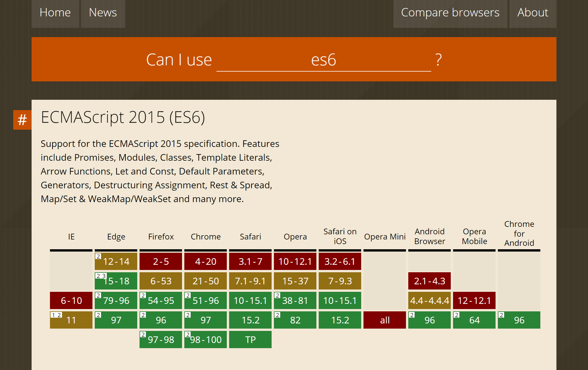Screen dimensions: 588x370
Task: Click Firefox 97-98 future versions cell
Action: tap(161, 340)
